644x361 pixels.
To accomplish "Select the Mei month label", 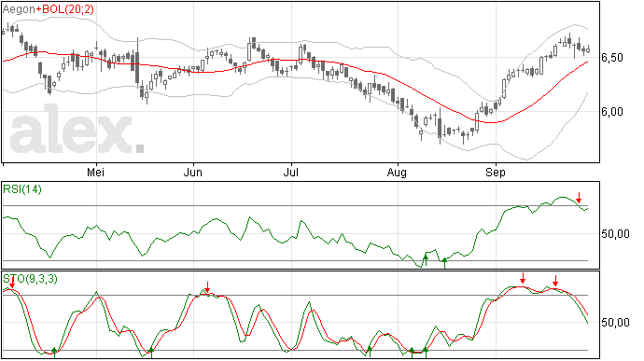I will click(96, 173).
